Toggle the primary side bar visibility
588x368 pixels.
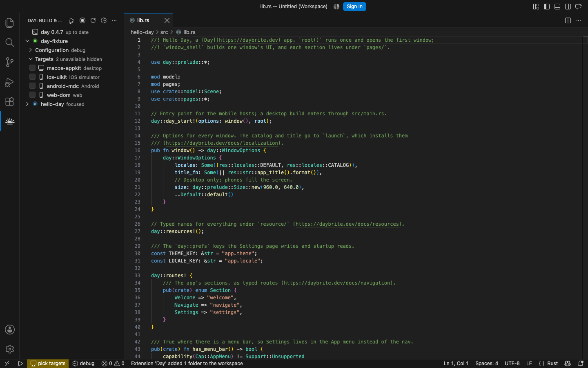547,7
